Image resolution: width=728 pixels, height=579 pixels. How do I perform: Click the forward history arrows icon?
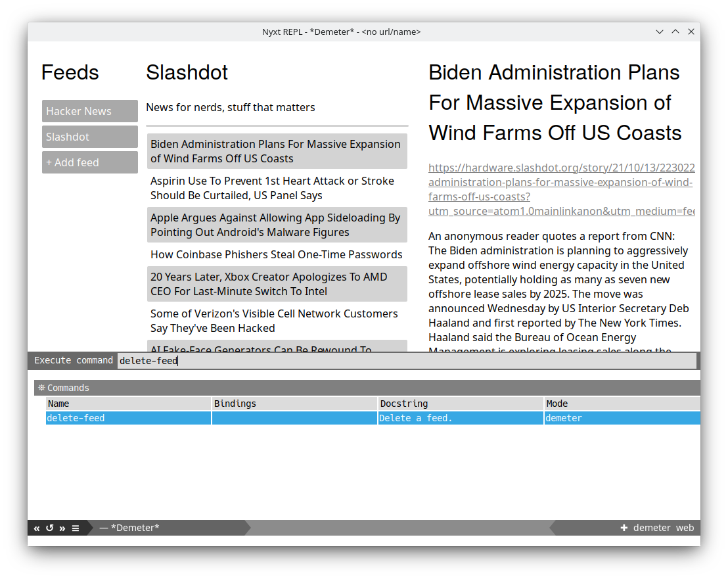(62, 528)
